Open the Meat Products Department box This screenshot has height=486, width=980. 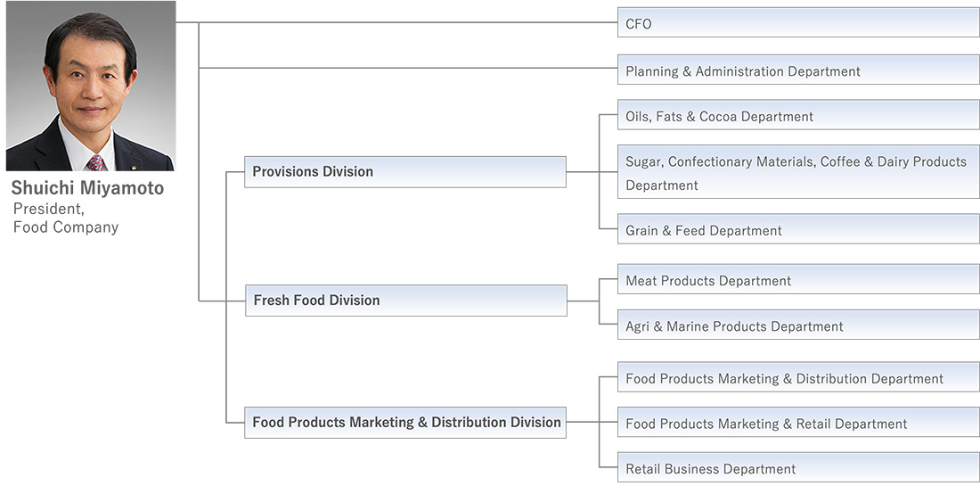click(797, 280)
